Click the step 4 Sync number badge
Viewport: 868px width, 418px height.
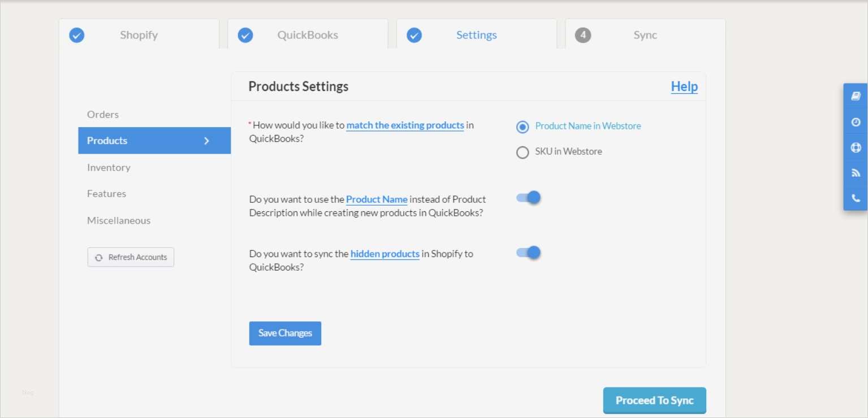click(x=583, y=35)
